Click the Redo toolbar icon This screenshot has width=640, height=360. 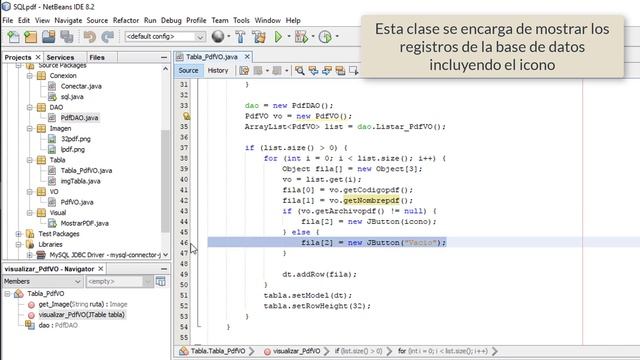[107, 37]
